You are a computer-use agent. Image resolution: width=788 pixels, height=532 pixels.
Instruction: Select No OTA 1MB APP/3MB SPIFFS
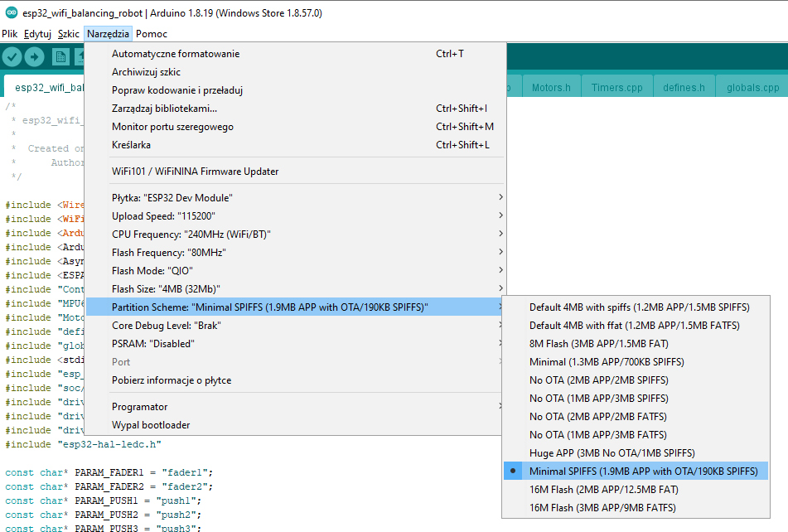point(636,399)
